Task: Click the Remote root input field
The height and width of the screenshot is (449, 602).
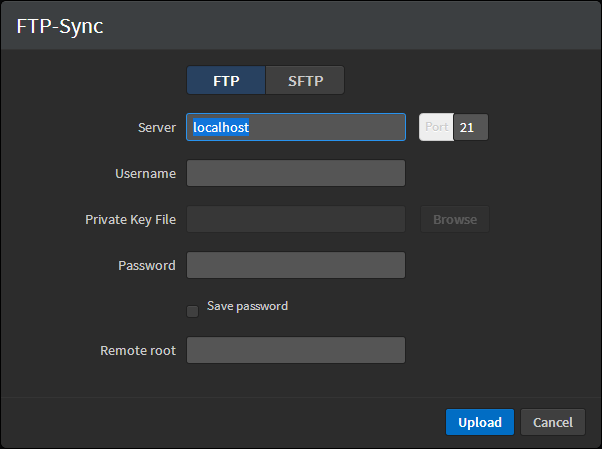Action: click(x=296, y=350)
